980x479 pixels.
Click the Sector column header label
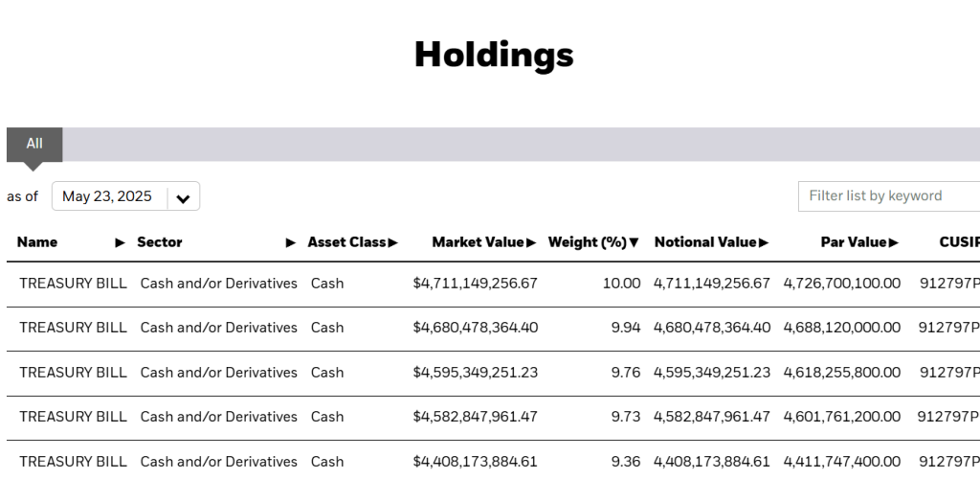click(160, 242)
